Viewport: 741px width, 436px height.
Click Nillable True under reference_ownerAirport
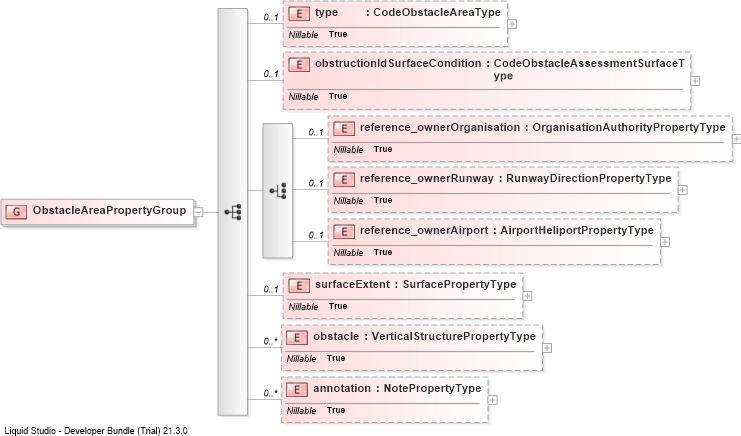click(363, 252)
